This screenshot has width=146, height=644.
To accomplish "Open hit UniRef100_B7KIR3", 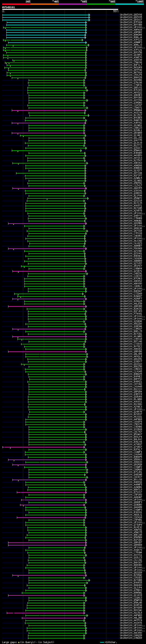I will pos(131,90).
